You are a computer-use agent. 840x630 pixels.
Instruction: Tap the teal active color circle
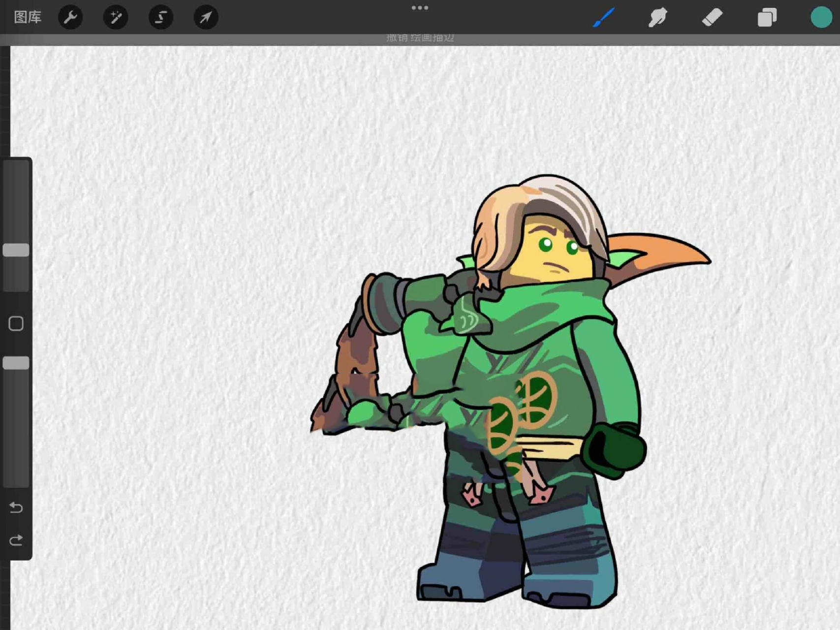(x=821, y=17)
